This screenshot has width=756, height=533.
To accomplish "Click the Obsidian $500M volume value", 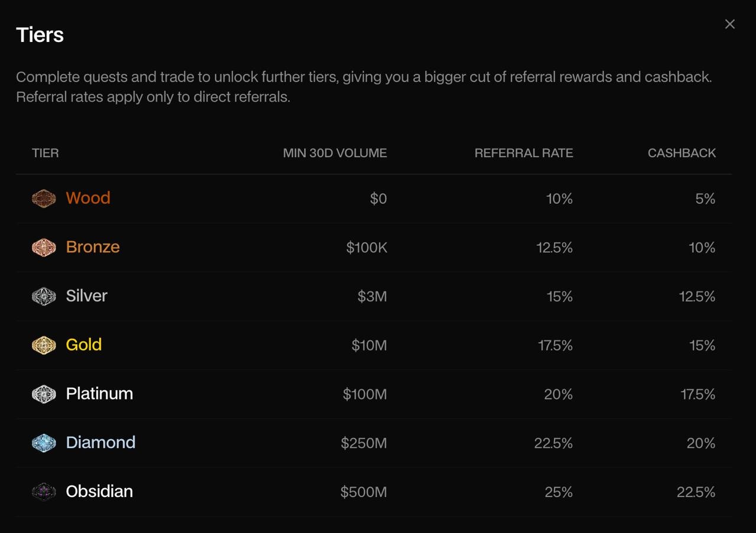I will point(363,492).
